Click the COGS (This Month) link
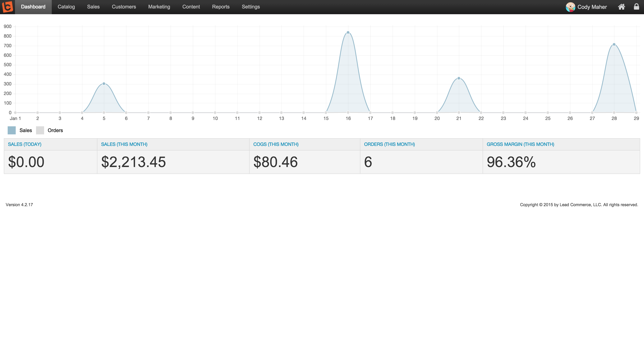 point(275,144)
